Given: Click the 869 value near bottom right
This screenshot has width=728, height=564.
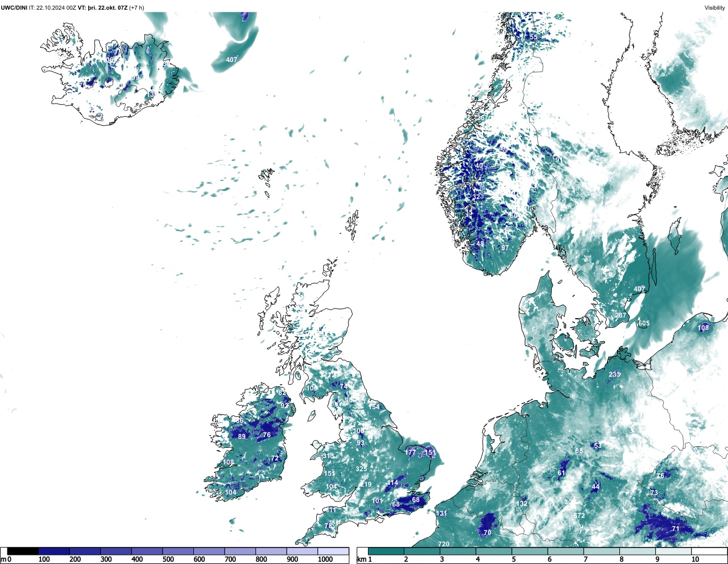Looking at the screenshot, I should 619,531.
